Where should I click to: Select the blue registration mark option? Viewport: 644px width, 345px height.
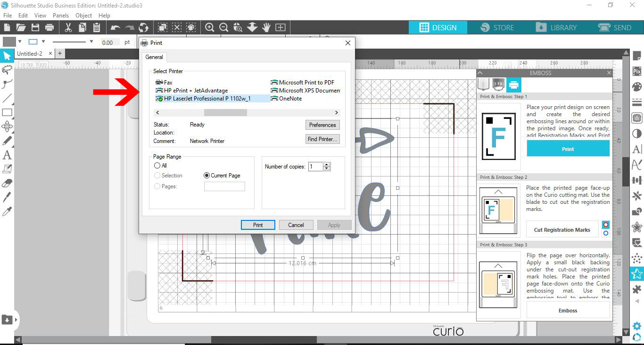[x=606, y=233]
